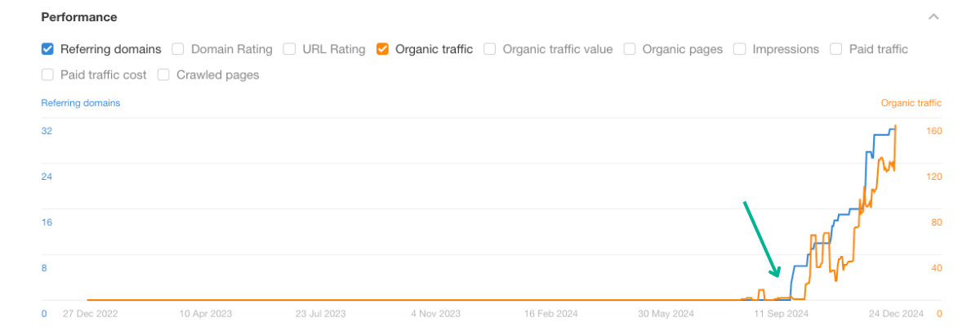This screenshot has width=980, height=327.
Task: Click the orange Organic traffic axis label
Action: (911, 103)
